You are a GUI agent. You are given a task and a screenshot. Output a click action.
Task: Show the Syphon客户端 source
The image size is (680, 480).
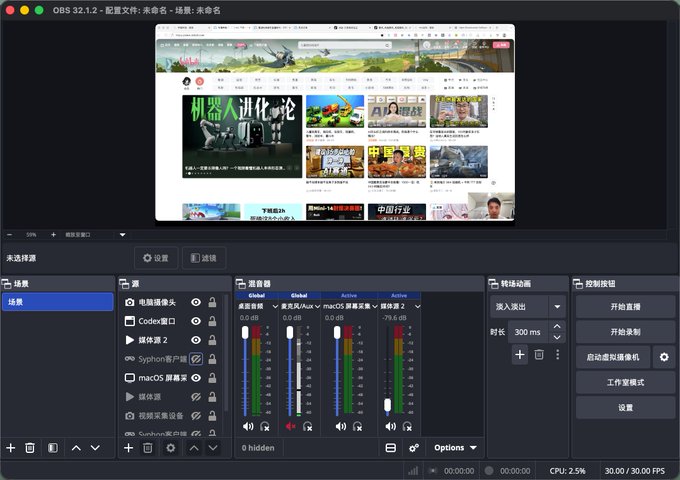(196, 359)
